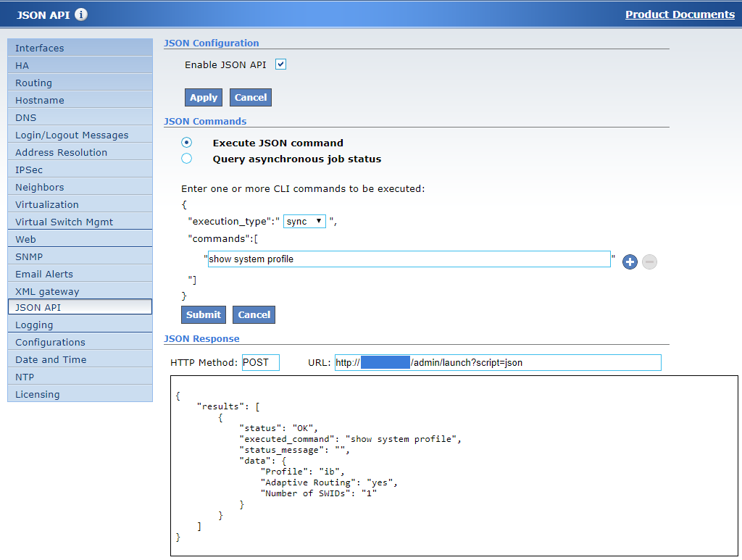This screenshot has width=742, height=560.
Task: Select Execute JSON command option
Action: point(186,142)
